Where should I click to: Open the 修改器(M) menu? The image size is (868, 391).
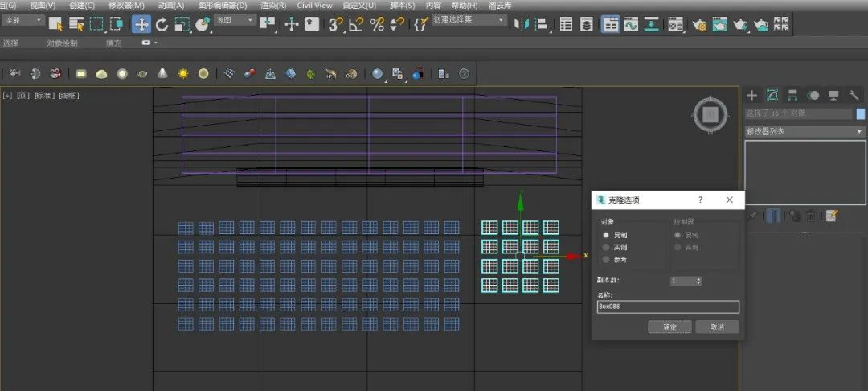127,5
